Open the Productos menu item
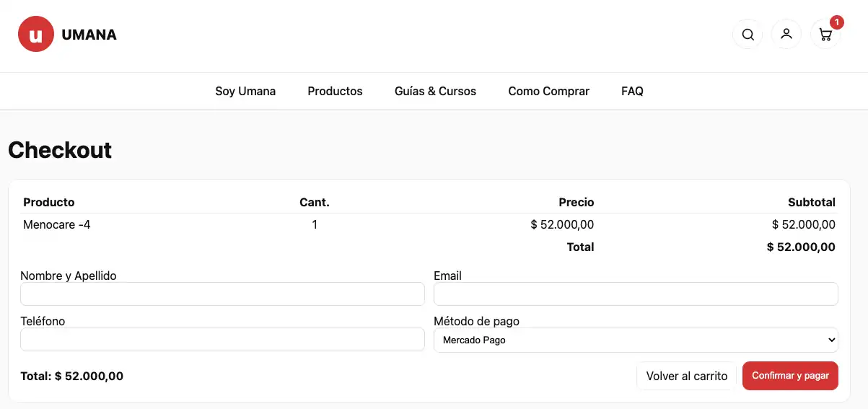 tap(335, 91)
